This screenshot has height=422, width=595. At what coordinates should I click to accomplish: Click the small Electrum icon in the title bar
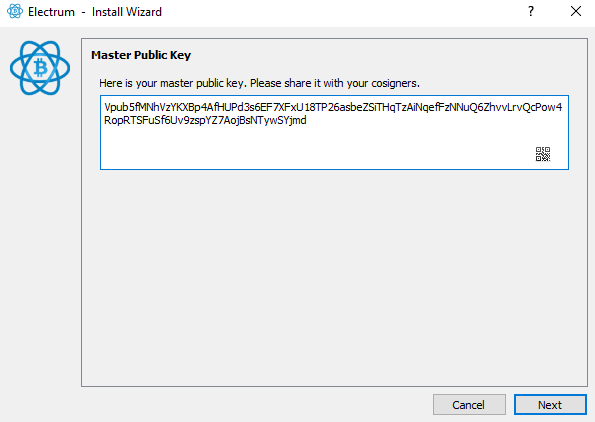click(x=15, y=11)
